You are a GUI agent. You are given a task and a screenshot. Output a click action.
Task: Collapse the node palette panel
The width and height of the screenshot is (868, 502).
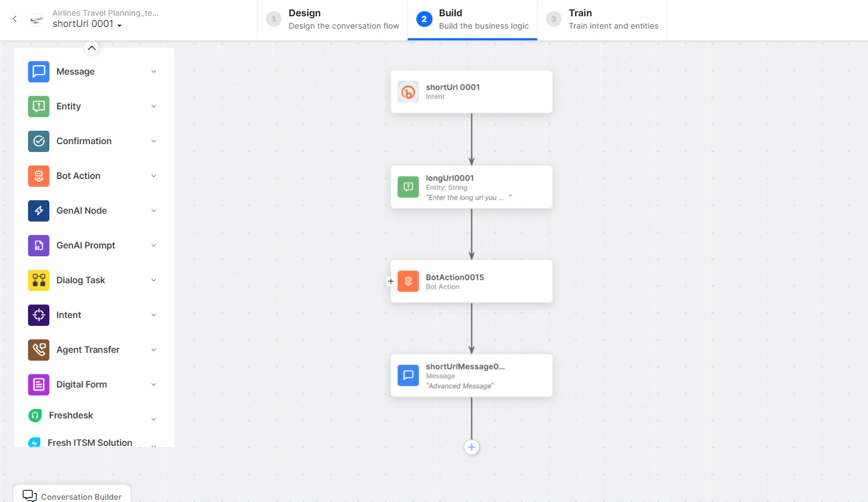click(x=91, y=48)
